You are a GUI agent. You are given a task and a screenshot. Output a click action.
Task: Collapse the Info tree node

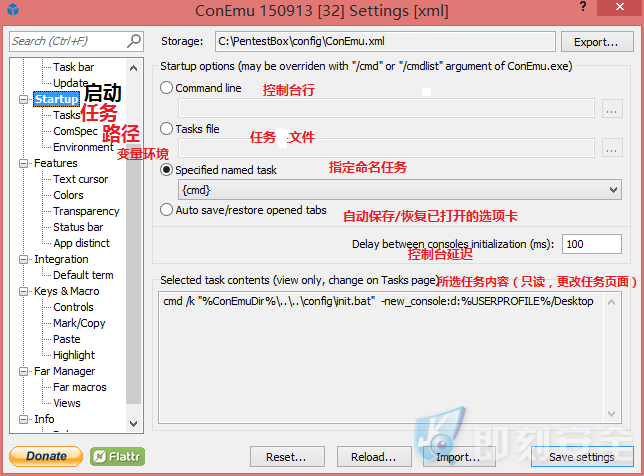(x=23, y=419)
